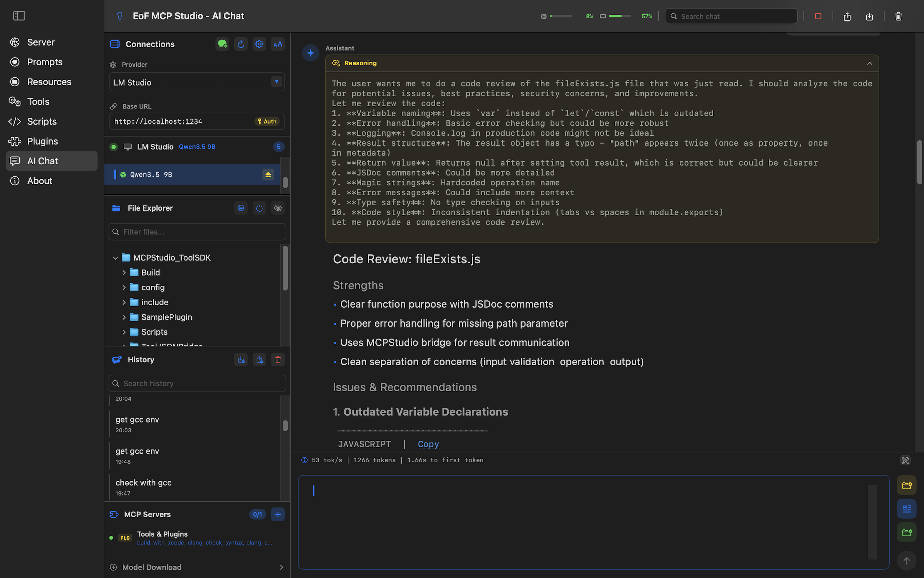This screenshot has width=924, height=578.
Task: Open the Tools section
Action: coord(52,102)
